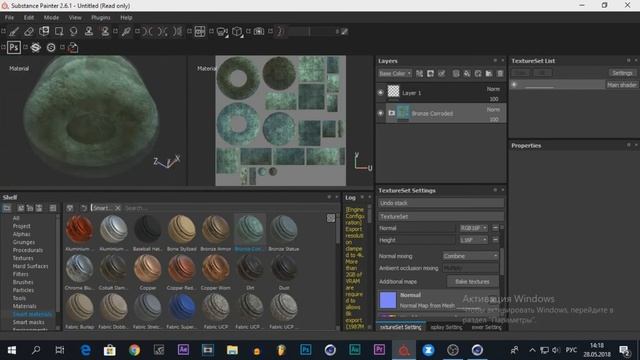Screen dimensions: 640x360
Task: Open the View menu
Action: [x=75, y=18]
